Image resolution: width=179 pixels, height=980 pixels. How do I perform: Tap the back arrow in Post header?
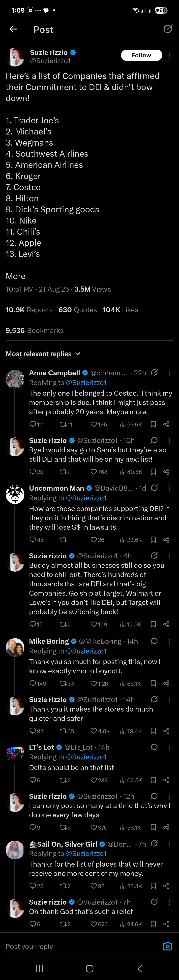13,29
